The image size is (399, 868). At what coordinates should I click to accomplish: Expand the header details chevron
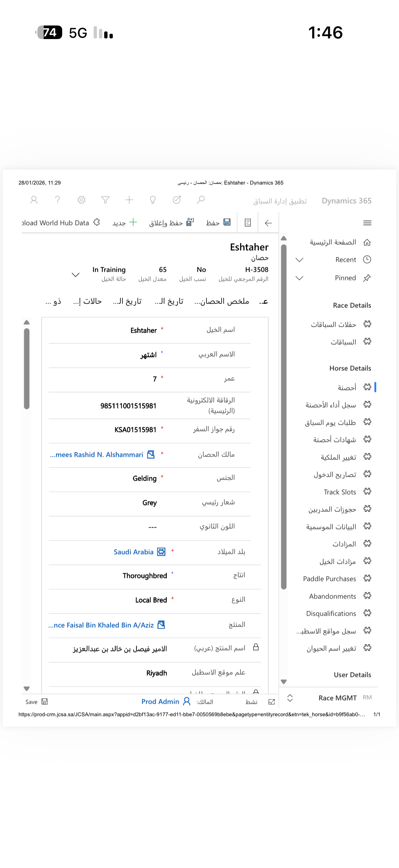pyautogui.click(x=76, y=274)
